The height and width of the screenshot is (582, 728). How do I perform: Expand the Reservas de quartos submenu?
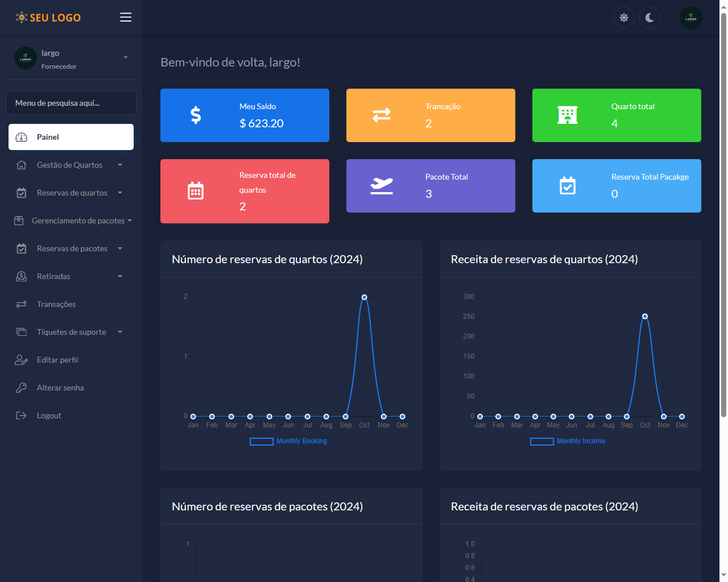click(72, 193)
